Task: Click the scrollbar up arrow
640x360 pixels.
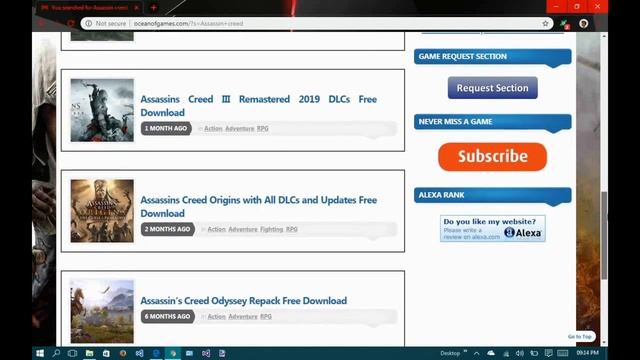Action: pyautogui.click(x=604, y=36)
